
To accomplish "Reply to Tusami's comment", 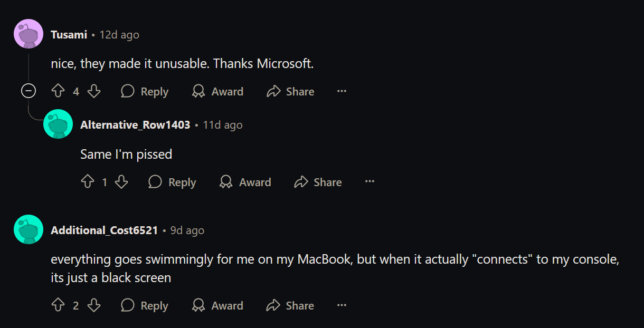I will pyautogui.click(x=145, y=91).
